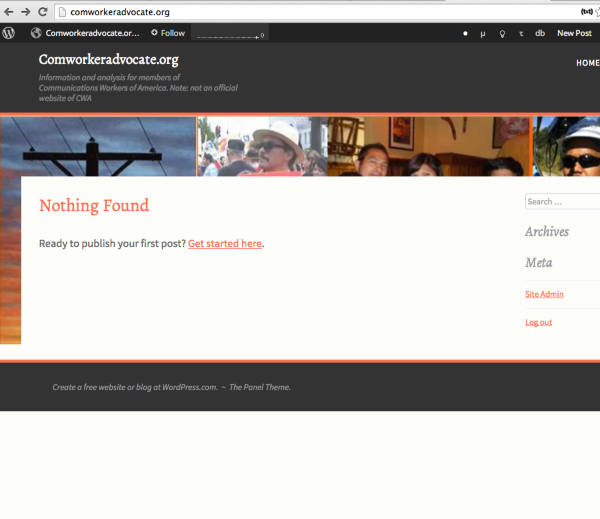Click the dot icon in admin bar
This screenshot has height=519, width=600.
465,34
